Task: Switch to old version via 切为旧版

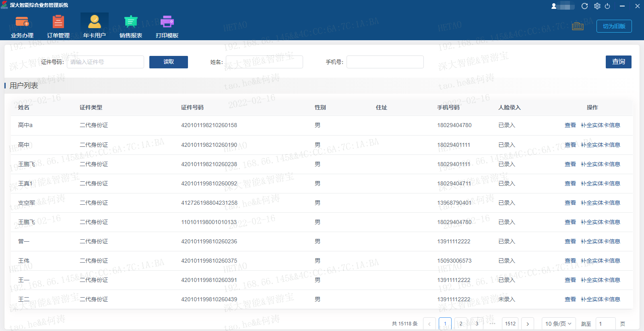Action: (614, 26)
